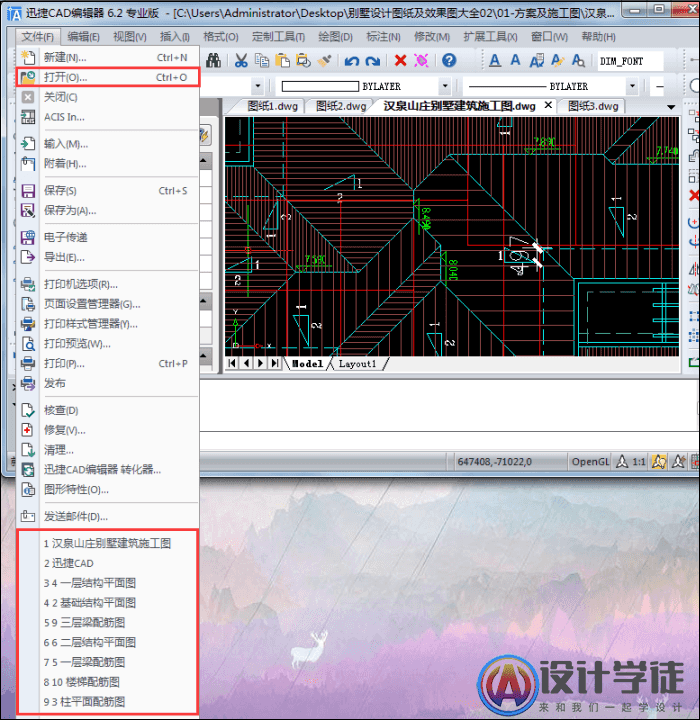Open recent file 1 汉泉山庄别墅建筑施工图
Image resolution: width=700 pixels, height=720 pixels.
(x=107, y=543)
